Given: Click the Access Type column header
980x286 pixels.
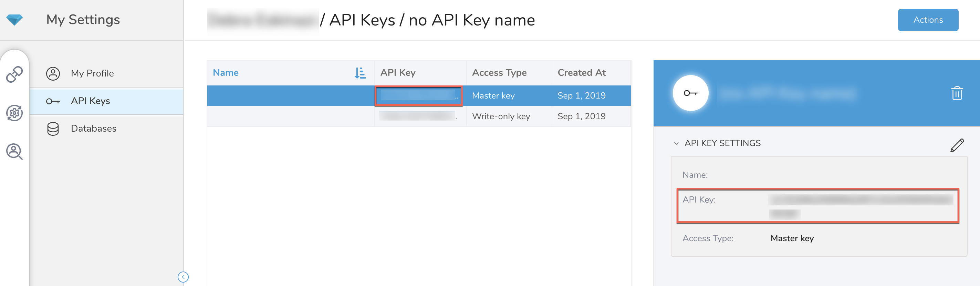Looking at the screenshot, I should (499, 73).
